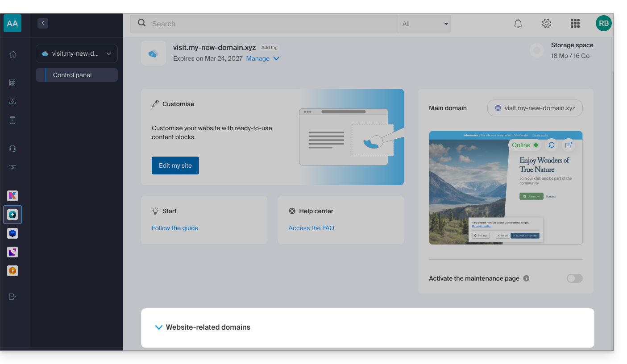Open site in new tab icon
Image resolution: width=627 pixels, height=364 pixels.
click(x=568, y=145)
